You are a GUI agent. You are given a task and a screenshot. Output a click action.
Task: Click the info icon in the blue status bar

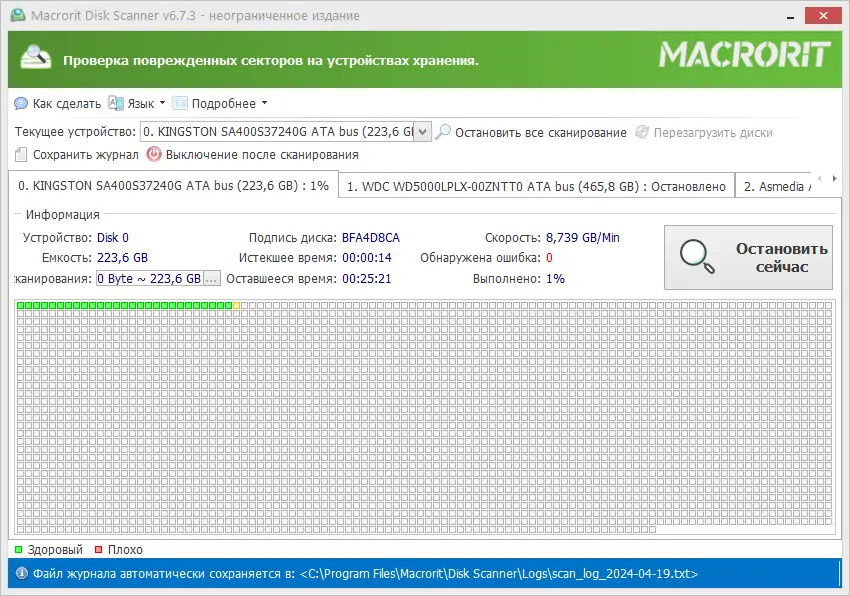22,573
